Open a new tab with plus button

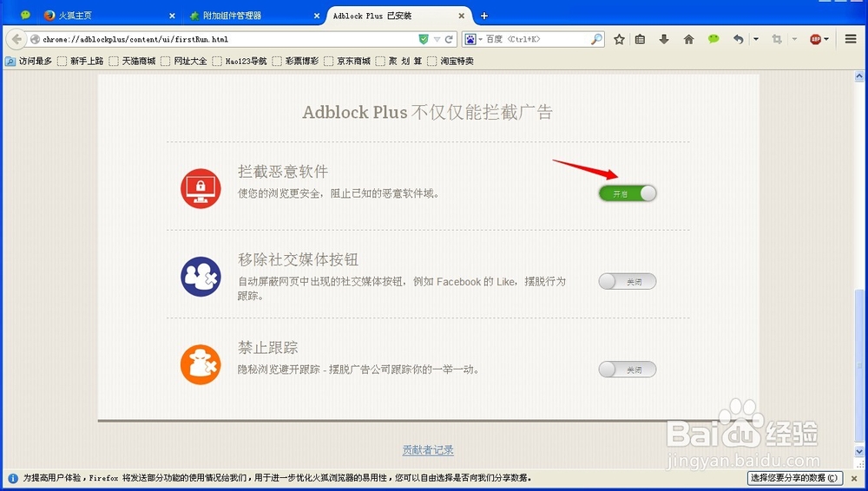[483, 16]
